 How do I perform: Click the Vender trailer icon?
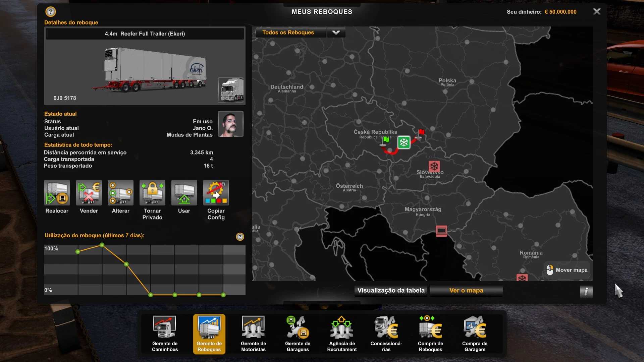click(x=89, y=193)
